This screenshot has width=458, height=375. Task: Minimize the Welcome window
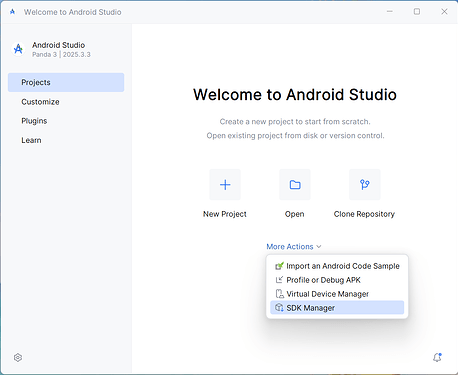tap(390, 12)
